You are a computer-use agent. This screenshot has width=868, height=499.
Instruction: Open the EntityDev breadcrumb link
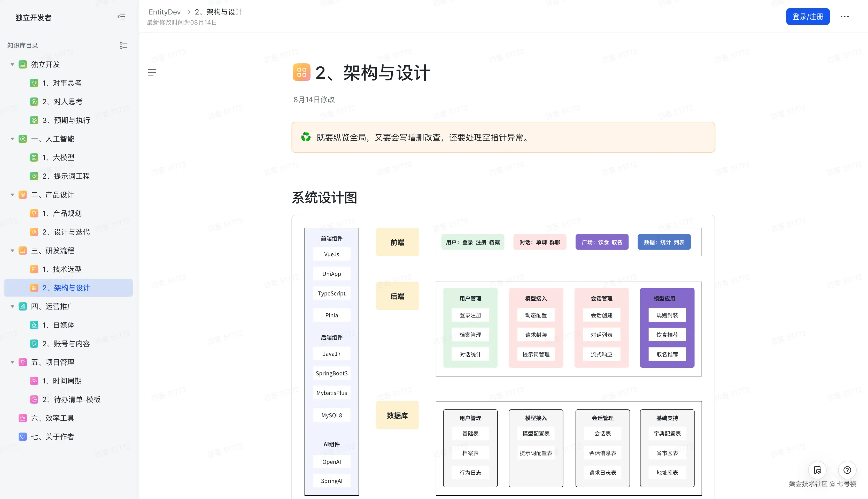[x=165, y=12]
